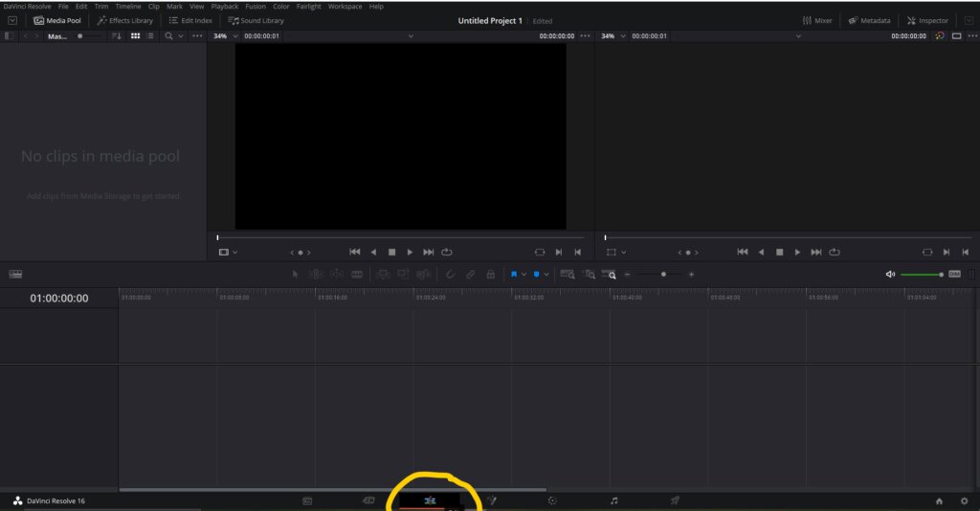
Task: Select the Selection Mode arrow tool
Action: pos(295,275)
